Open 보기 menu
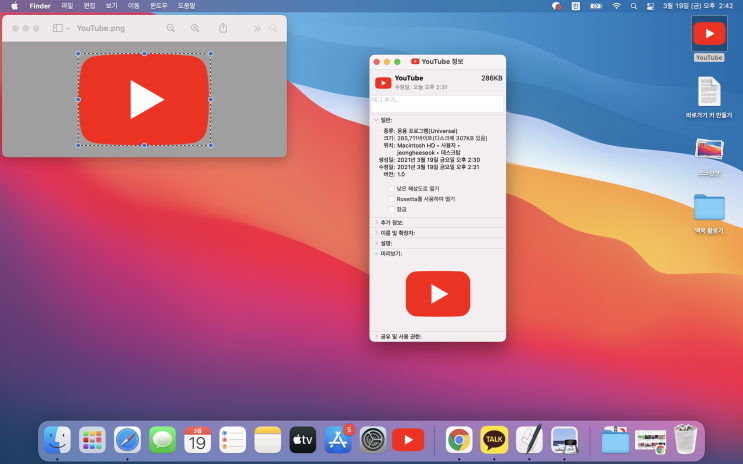743x464 pixels. pos(111,6)
